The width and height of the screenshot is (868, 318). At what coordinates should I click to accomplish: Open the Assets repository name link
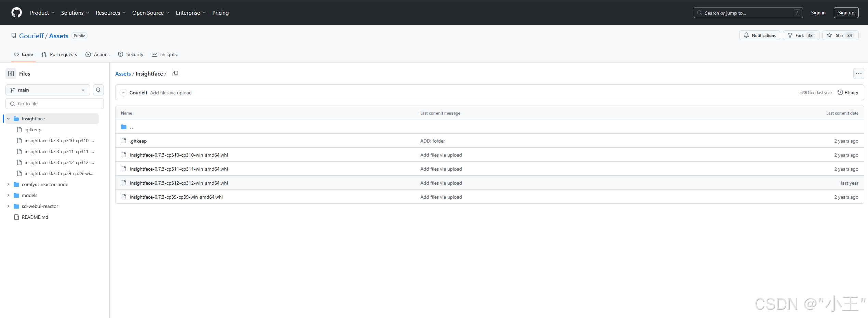coord(59,36)
